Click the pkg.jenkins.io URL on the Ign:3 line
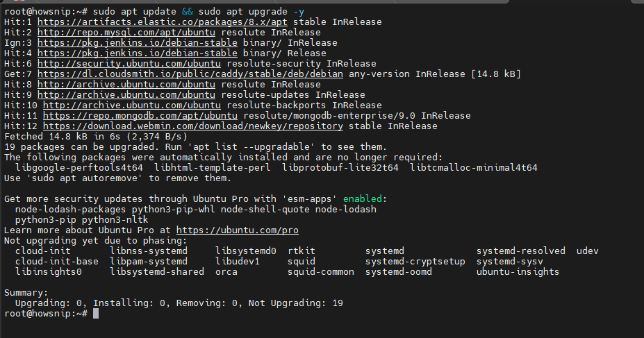Screen dimensions: 644x338 pyautogui.click(x=137, y=42)
